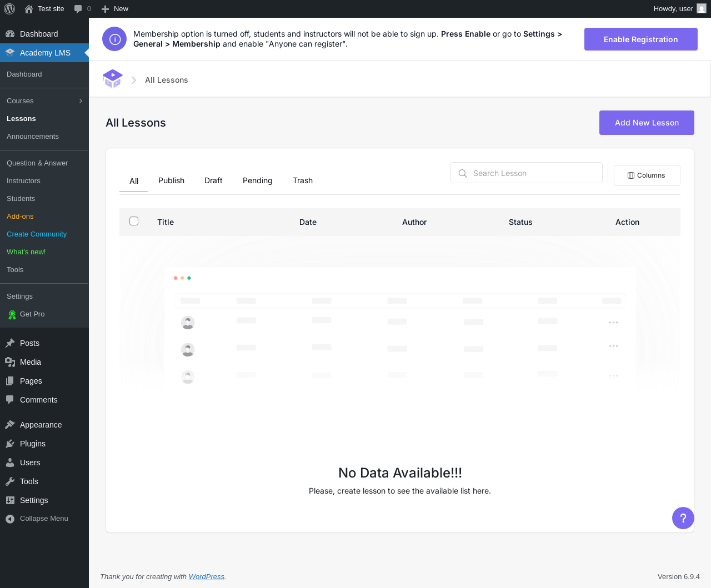
Task: Switch to the Trash tab
Action: pyautogui.click(x=303, y=180)
